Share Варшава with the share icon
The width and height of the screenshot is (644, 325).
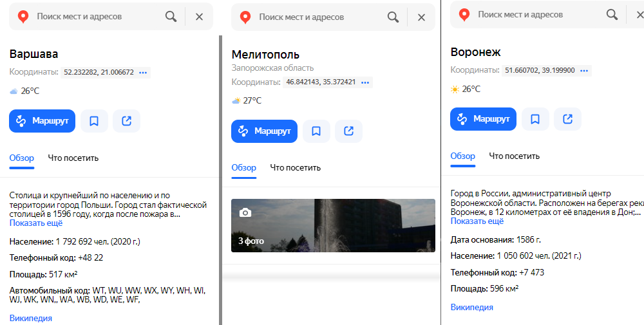coord(126,121)
